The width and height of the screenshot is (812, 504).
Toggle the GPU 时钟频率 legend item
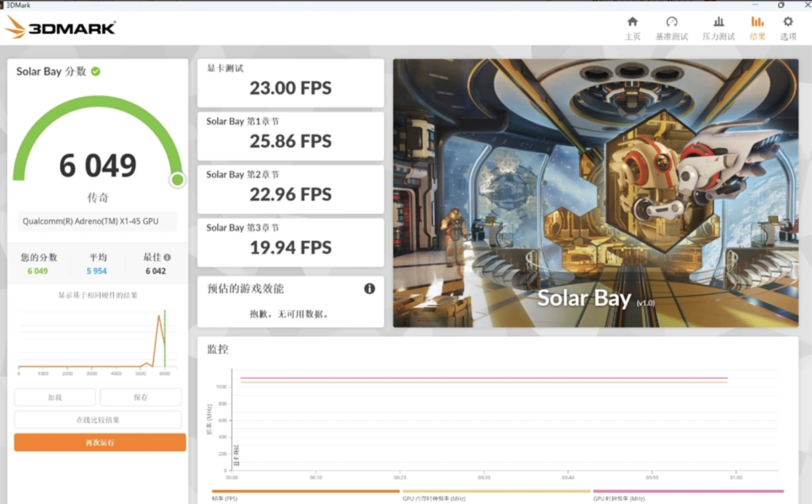pos(688,495)
